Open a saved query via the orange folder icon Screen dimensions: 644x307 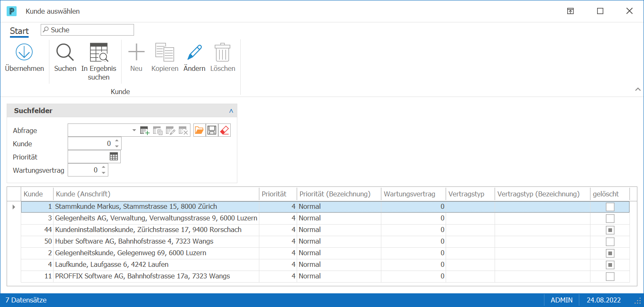pos(199,131)
